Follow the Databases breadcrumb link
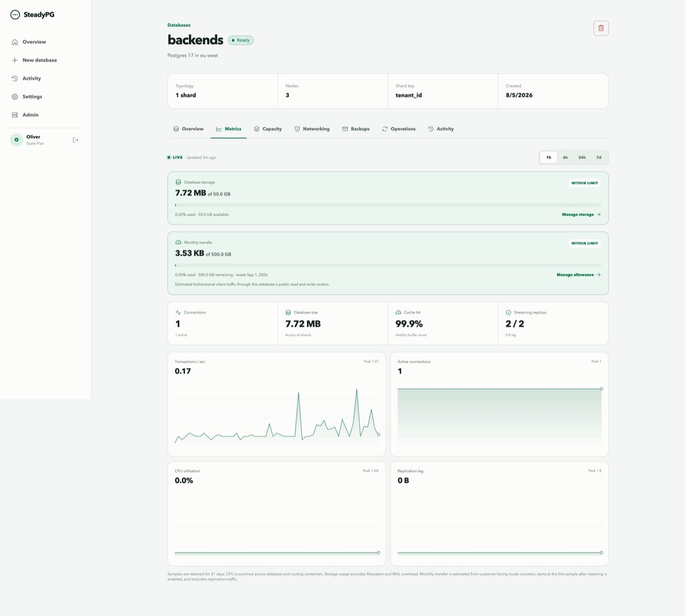This screenshot has height=616, width=685. 179,25
